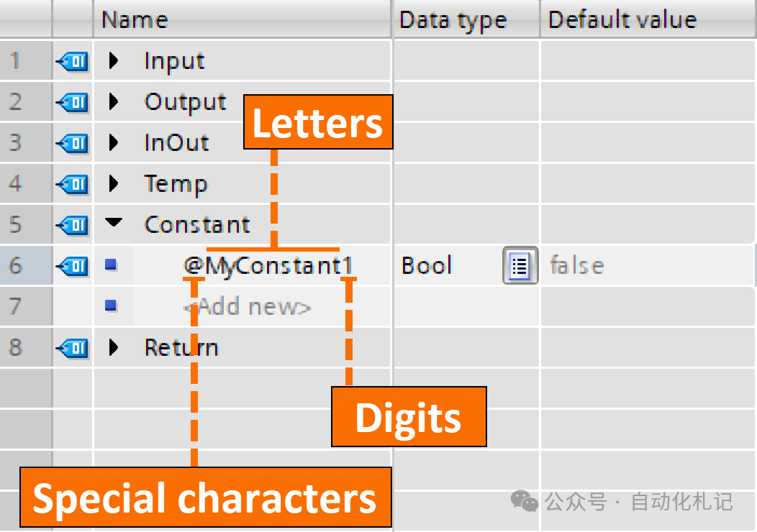
Task: Collapse the Constant section arrow
Action: pos(114,222)
